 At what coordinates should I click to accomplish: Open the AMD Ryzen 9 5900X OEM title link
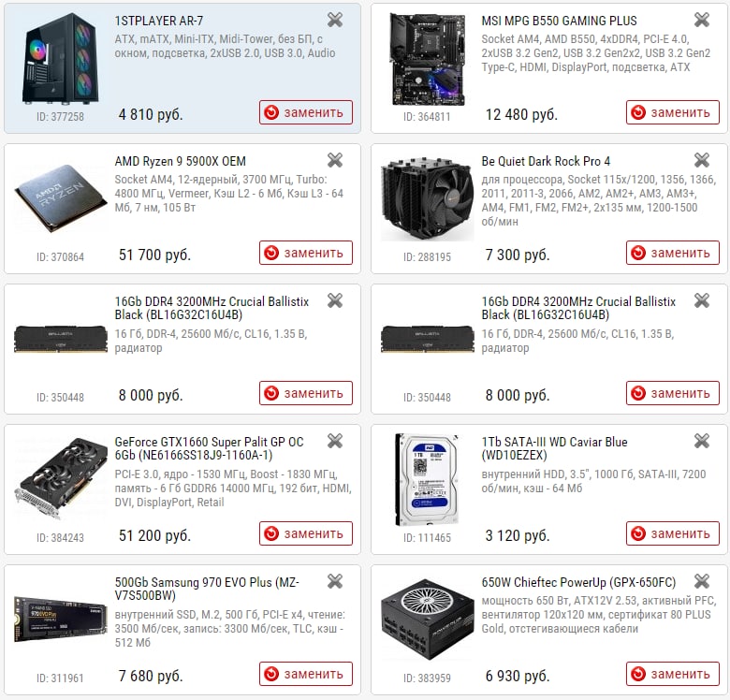coord(181,161)
